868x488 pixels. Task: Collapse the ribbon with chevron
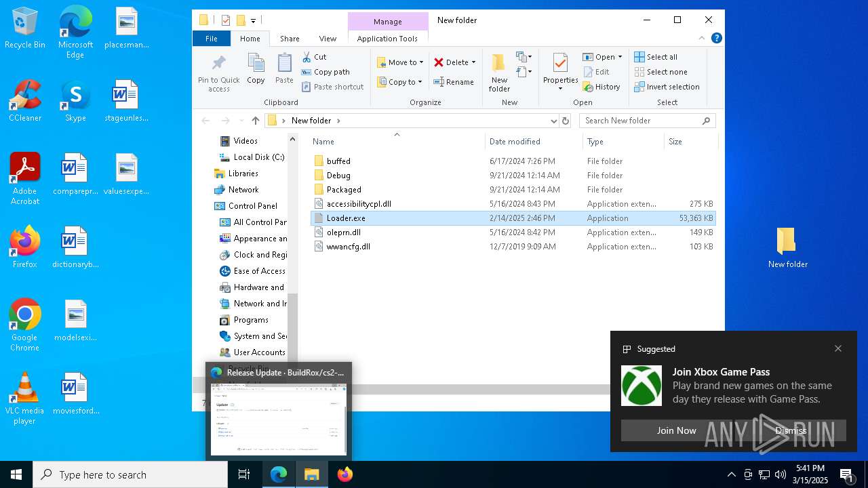[x=702, y=39]
